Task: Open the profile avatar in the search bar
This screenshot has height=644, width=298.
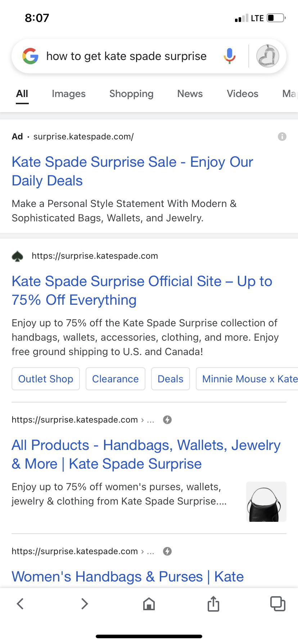Action: point(267,56)
